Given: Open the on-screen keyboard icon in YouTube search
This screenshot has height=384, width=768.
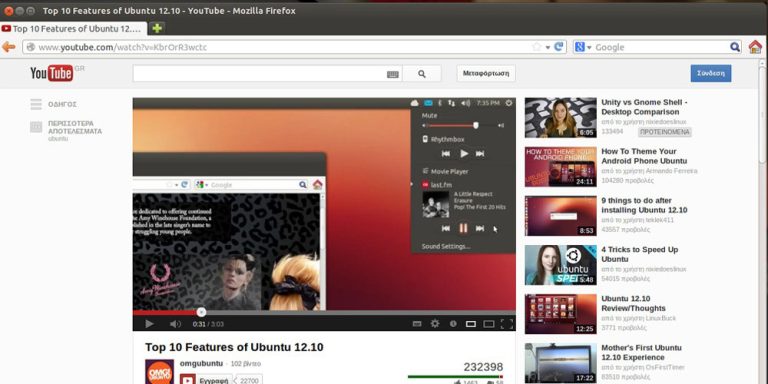Looking at the screenshot, I should [x=392, y=74].
